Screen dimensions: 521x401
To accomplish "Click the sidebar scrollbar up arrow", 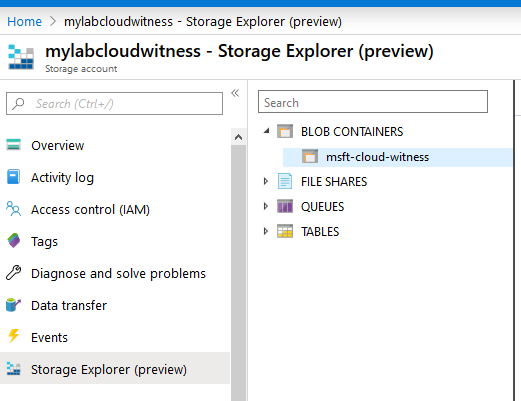I will tap(238, 137).
